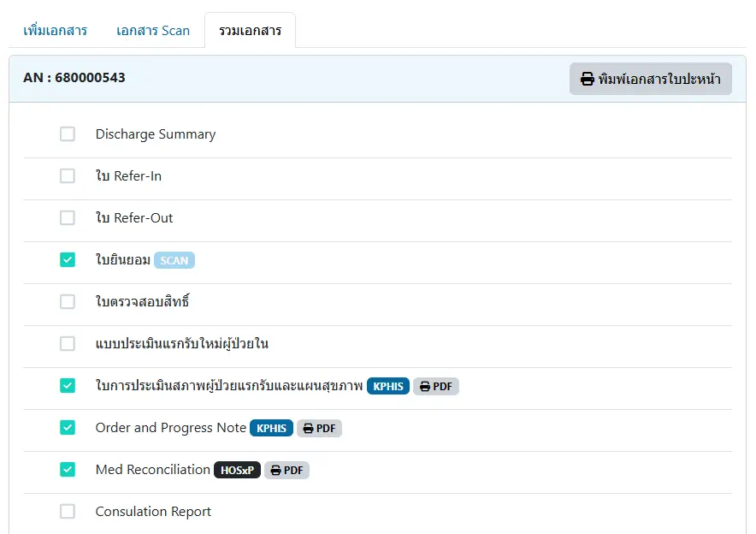
Task: Open the เอกสาร Scan tab
Action: pos(153,30)
